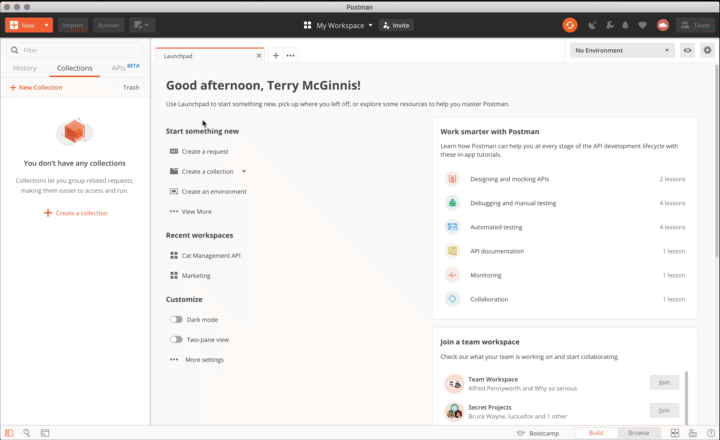The height and width of the screenshot is (440, 720).
Task: Switch to Browse mode
Action: coord(638,433)
